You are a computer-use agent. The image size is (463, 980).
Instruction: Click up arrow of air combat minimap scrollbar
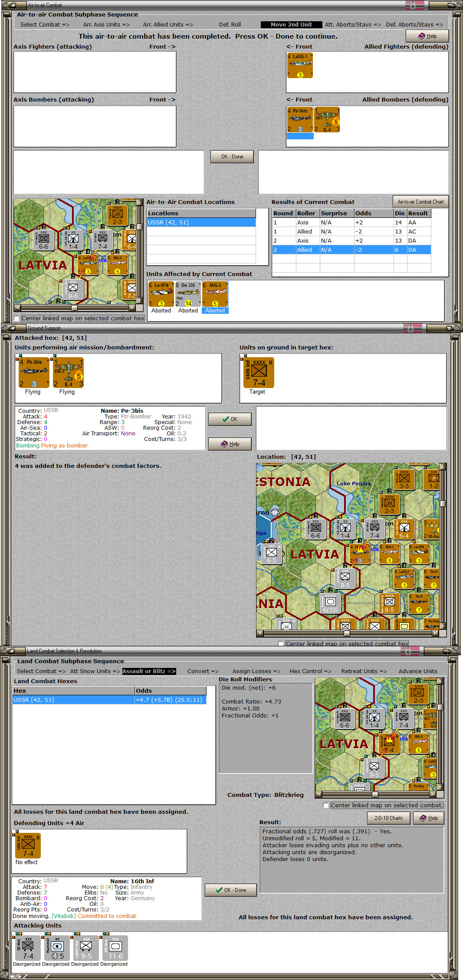[139, 202]
